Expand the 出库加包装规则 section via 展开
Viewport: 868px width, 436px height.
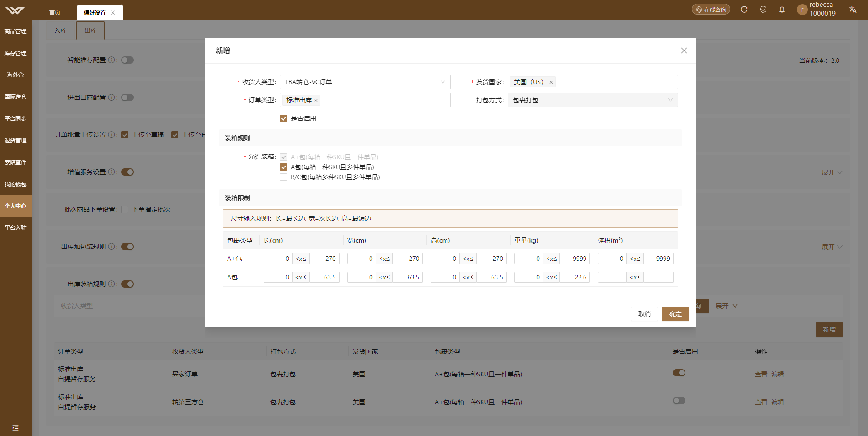point(832,247)
